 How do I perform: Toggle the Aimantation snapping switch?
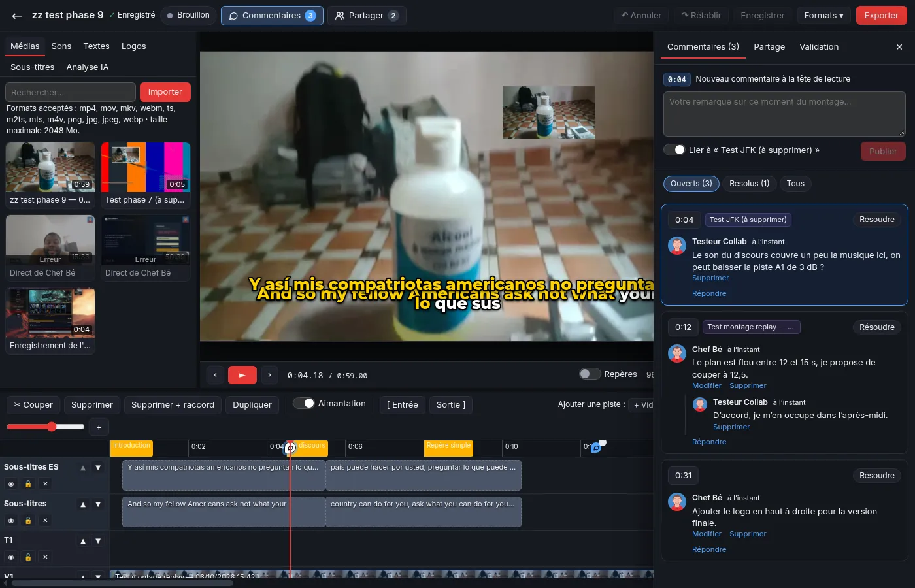(304, 404)
